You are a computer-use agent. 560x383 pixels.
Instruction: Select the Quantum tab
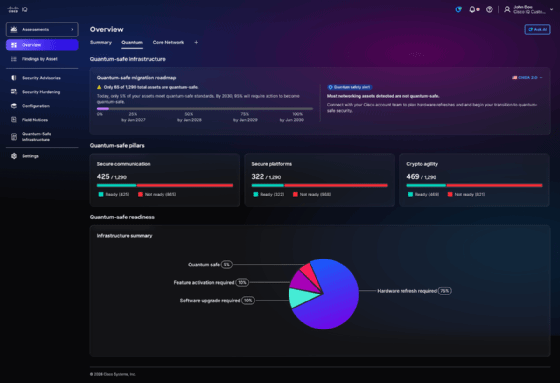pos(132,42)
